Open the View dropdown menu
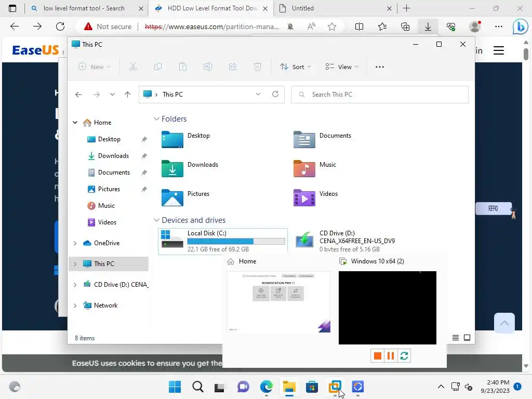Screen dimensions: 532x399 click(341, 67)
